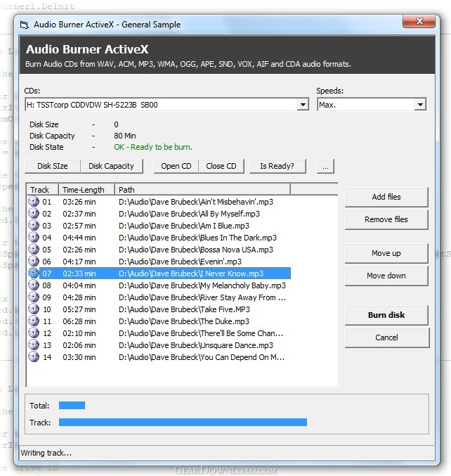Click the disc icon for track 04
This screenshot has height=476, width=451.
pos(34,238)
